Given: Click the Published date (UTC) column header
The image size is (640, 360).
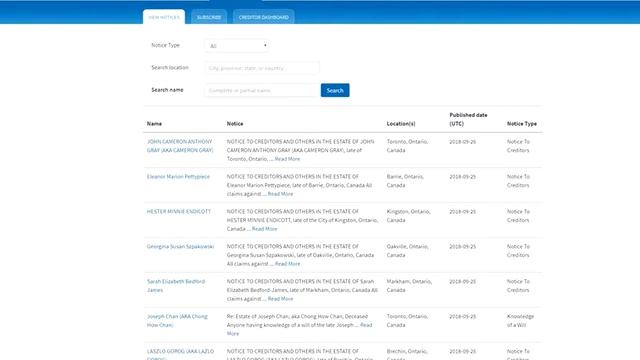Looking at the screenshot, I should [x=468, y=119].
